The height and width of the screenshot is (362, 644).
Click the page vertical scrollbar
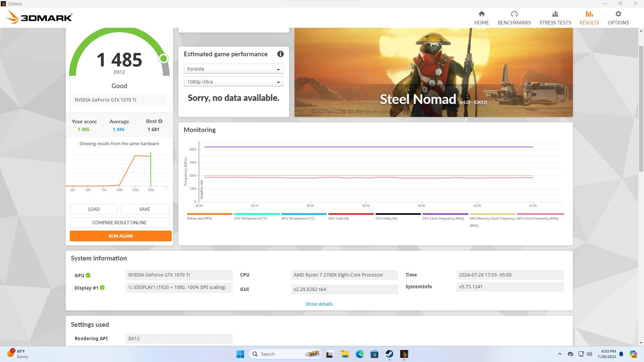click(x=641, y=109)
